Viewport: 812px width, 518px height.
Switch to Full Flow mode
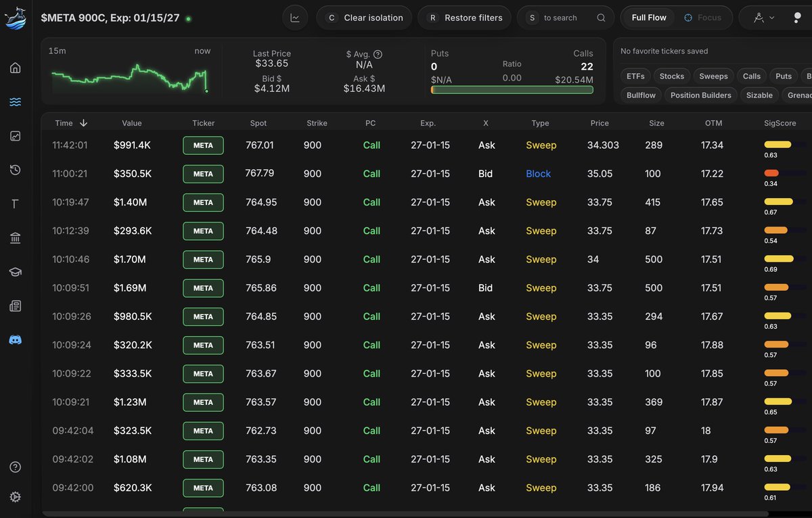tap(649, 18)
